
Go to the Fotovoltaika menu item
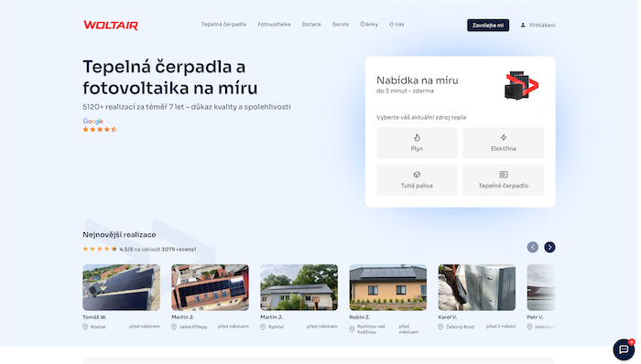tap(274, 25)
